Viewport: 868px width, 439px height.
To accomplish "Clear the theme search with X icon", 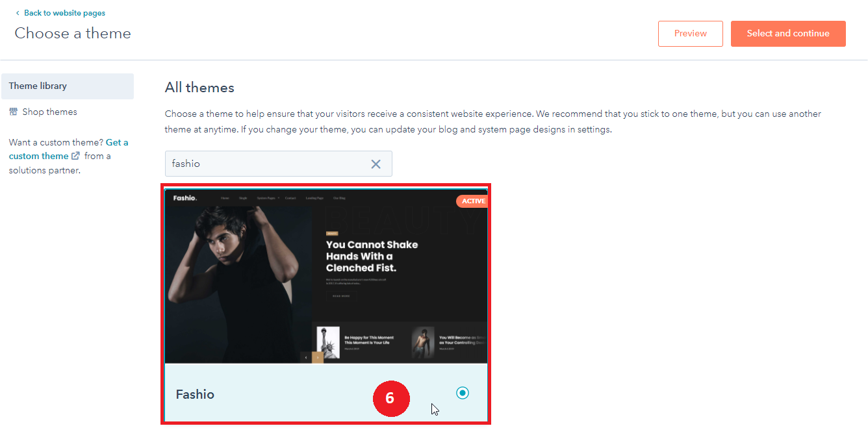I will point(376,164).
